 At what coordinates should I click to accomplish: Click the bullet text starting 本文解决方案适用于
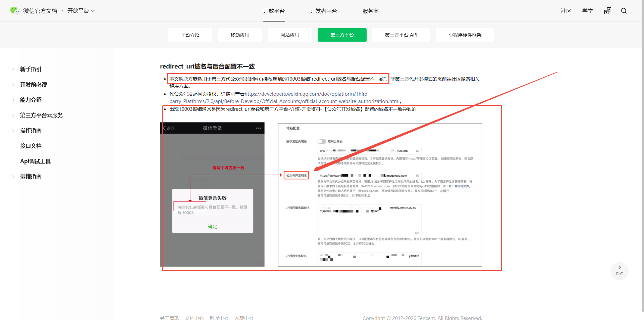coord(324,83)
